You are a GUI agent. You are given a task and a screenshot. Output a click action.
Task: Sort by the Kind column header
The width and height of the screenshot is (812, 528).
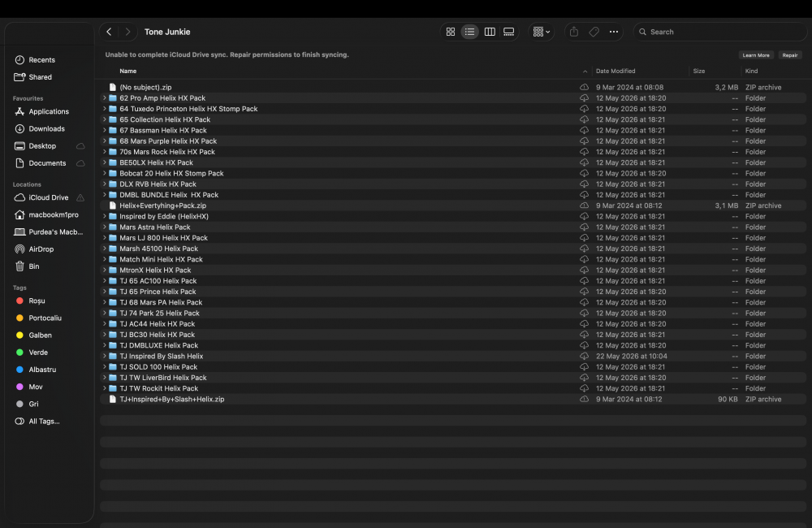coord(751,71)
